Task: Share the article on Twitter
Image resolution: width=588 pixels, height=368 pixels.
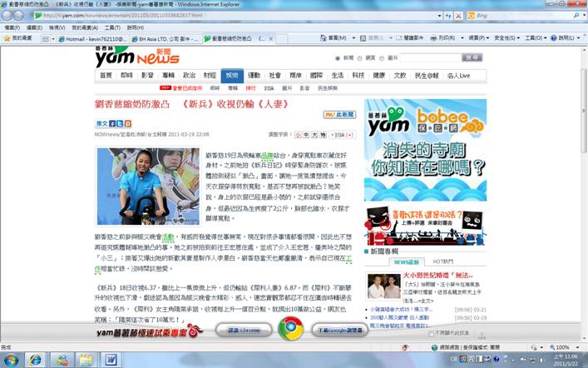Action: (120, 123)
